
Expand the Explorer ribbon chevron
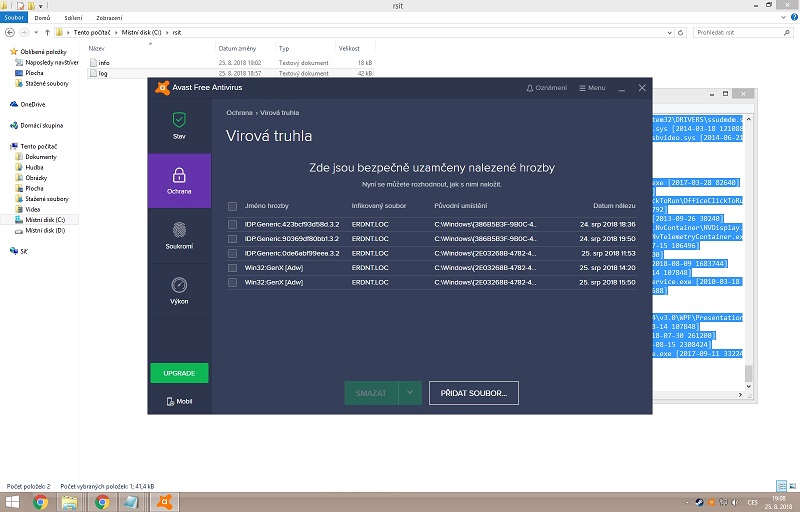[784, 17]
